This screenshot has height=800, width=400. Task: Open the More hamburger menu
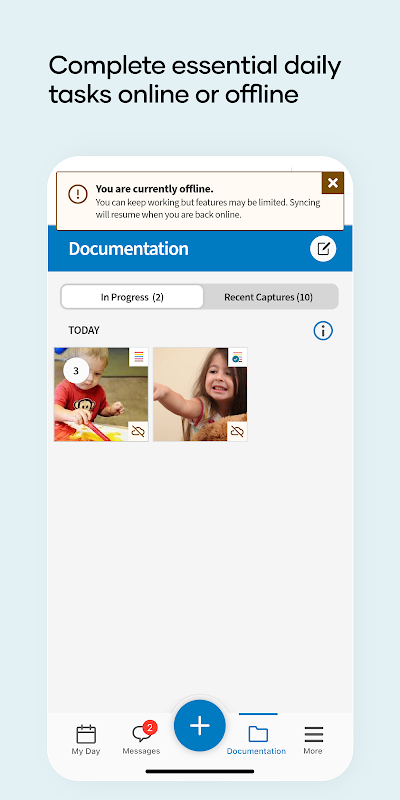313,740
